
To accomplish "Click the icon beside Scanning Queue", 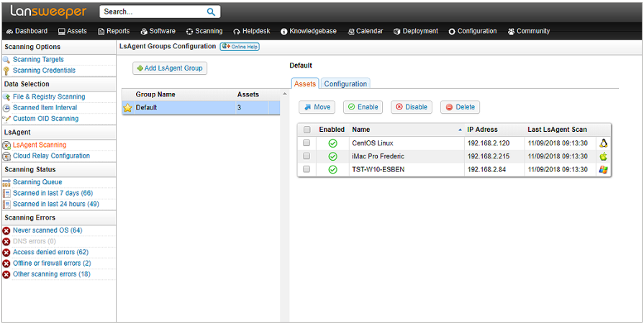I will tap(6, 183).
